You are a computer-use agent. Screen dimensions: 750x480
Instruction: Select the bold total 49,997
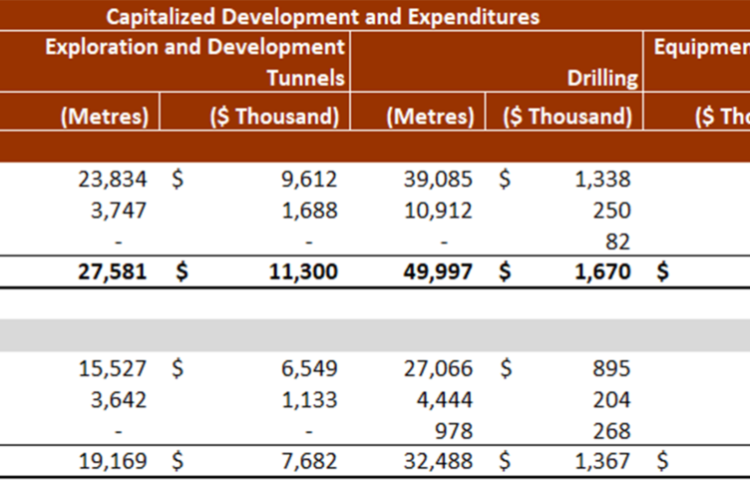(x=436, y=272)
